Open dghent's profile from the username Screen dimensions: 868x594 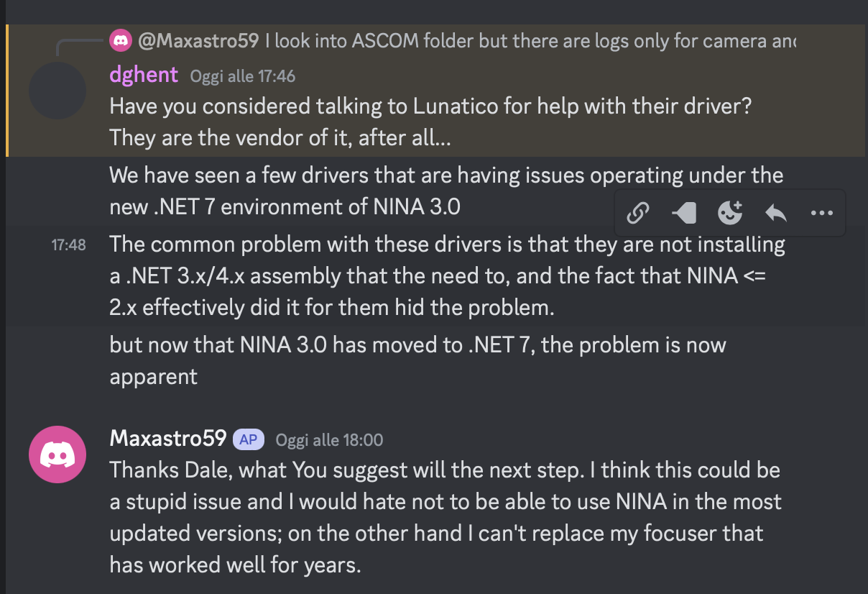(x=144, y=75)
